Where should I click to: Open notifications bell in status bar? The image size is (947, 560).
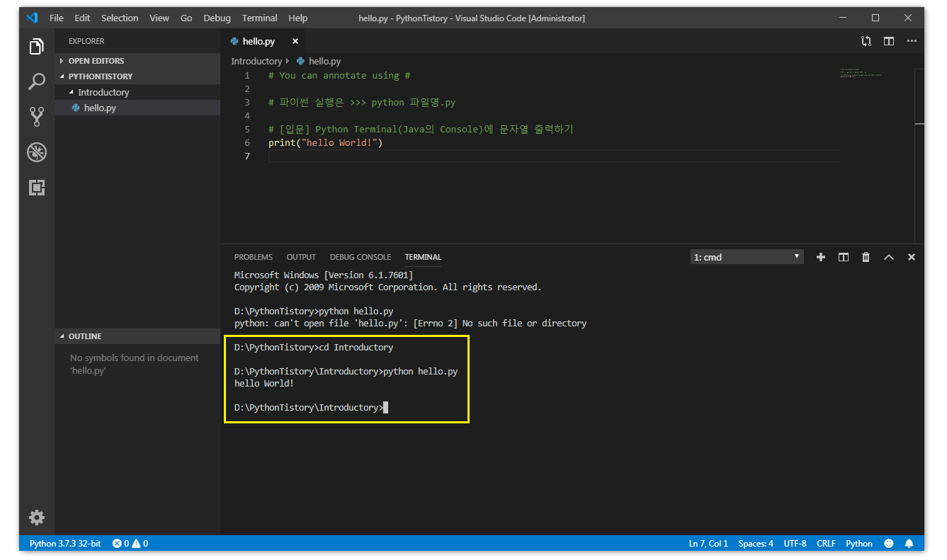pos(909,544)
